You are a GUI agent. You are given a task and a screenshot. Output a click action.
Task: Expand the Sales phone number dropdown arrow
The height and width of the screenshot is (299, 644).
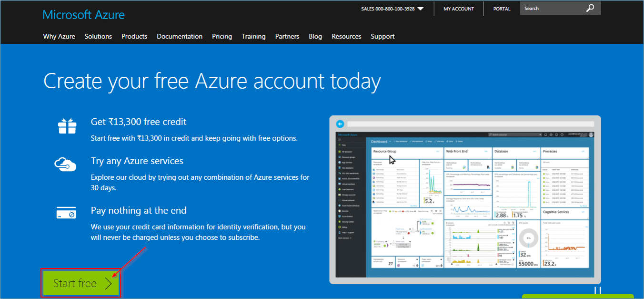(x=420, y=9)
